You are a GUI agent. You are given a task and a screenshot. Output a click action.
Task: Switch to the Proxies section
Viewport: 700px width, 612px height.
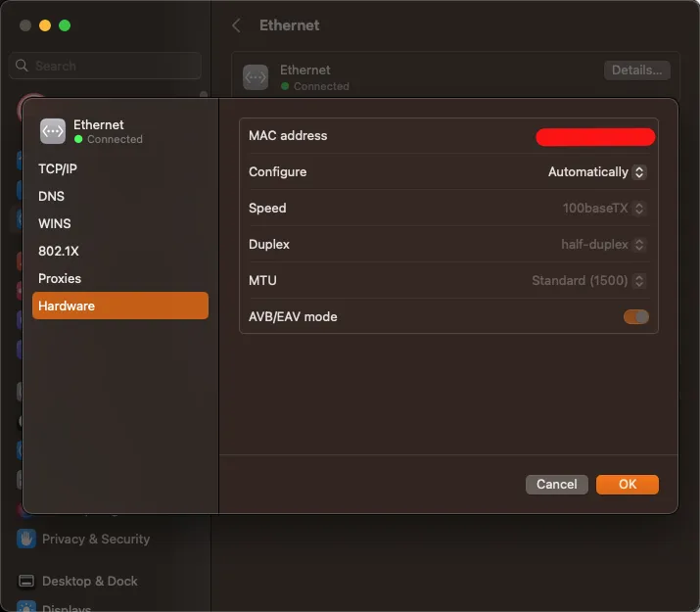120,278
